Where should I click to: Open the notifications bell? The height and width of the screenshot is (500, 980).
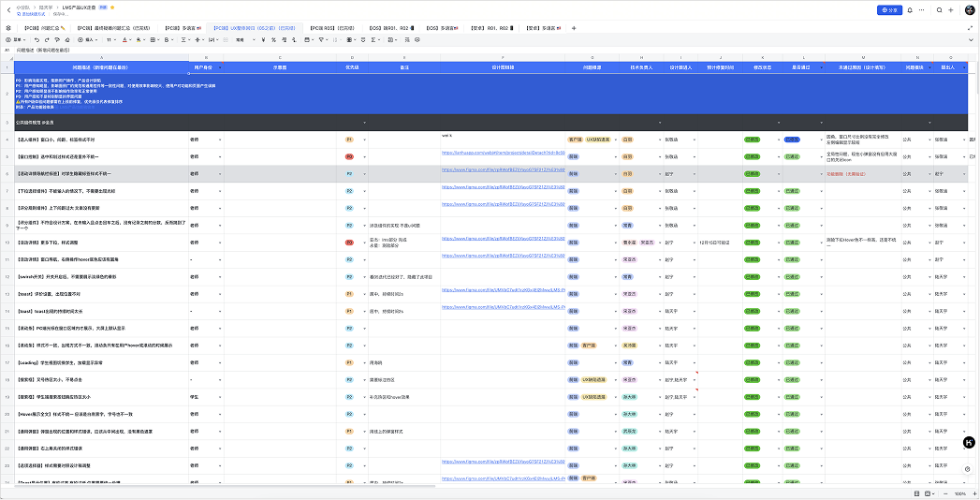pos(910,10)
